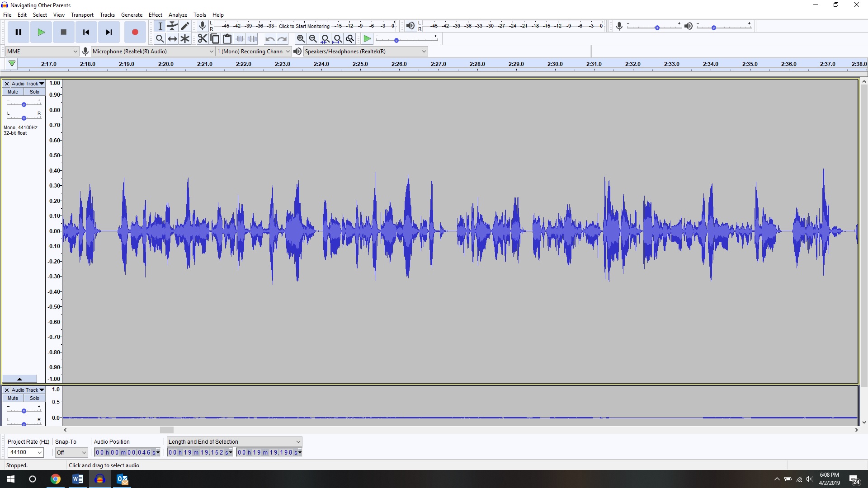
Task: Zoom in on the waveform
Action: (x=301, y=38)
